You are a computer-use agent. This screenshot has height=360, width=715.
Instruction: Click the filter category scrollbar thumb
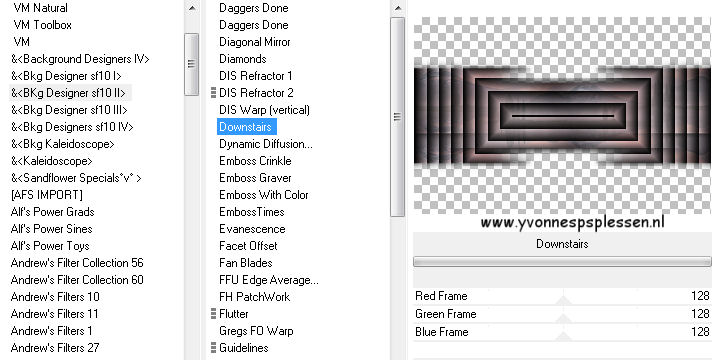[192, 64]
